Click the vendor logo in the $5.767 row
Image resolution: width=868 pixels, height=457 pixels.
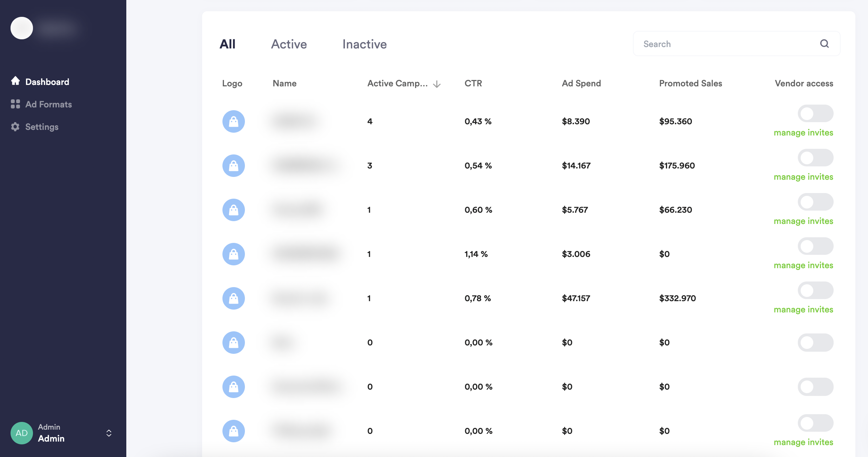tap(234, 210)
